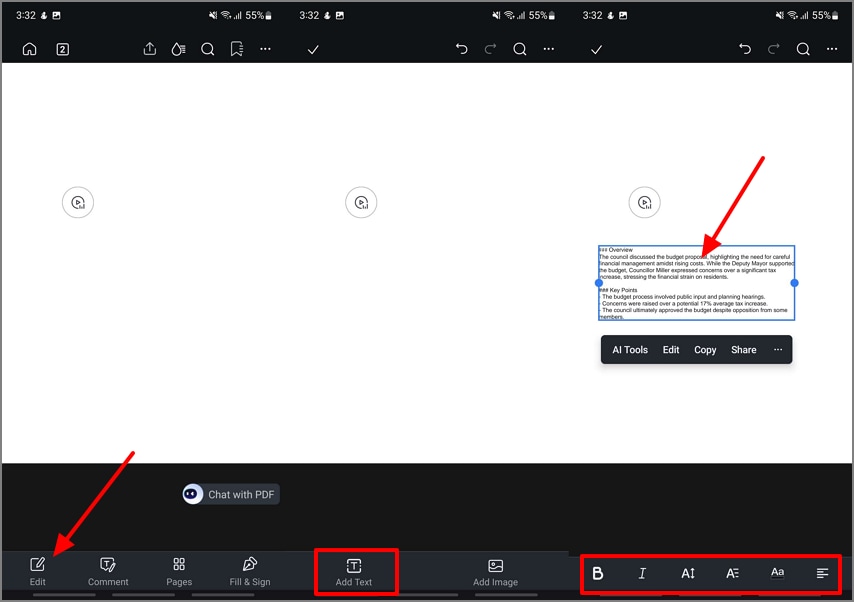
Task: Click inside the selected Overview text box
Action: pos(696,283)
